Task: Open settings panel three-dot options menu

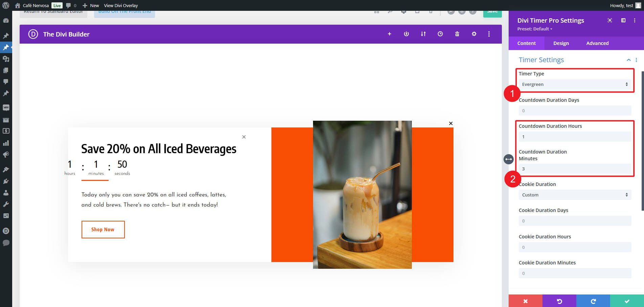Action: (x=635, y=20)
